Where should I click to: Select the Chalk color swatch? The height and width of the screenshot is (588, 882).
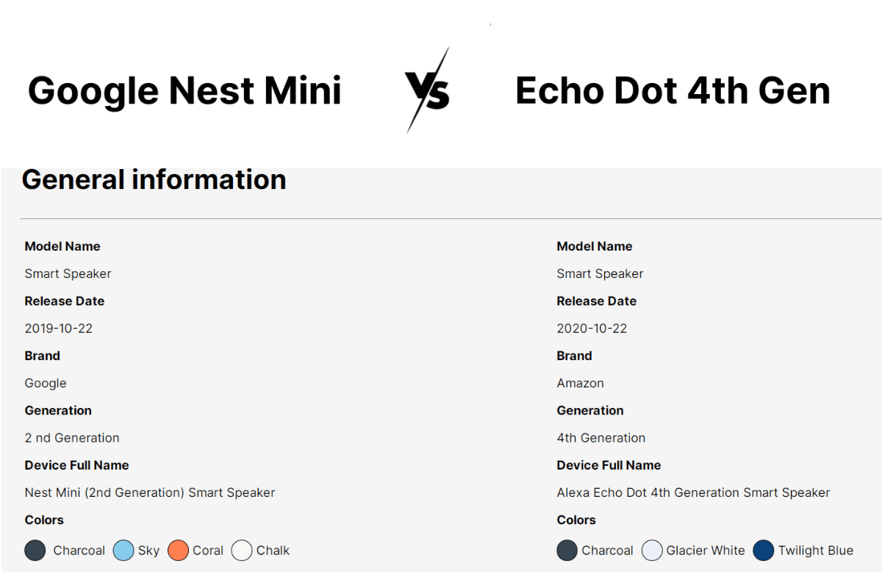pyautogui.click(x=242, y=551)
